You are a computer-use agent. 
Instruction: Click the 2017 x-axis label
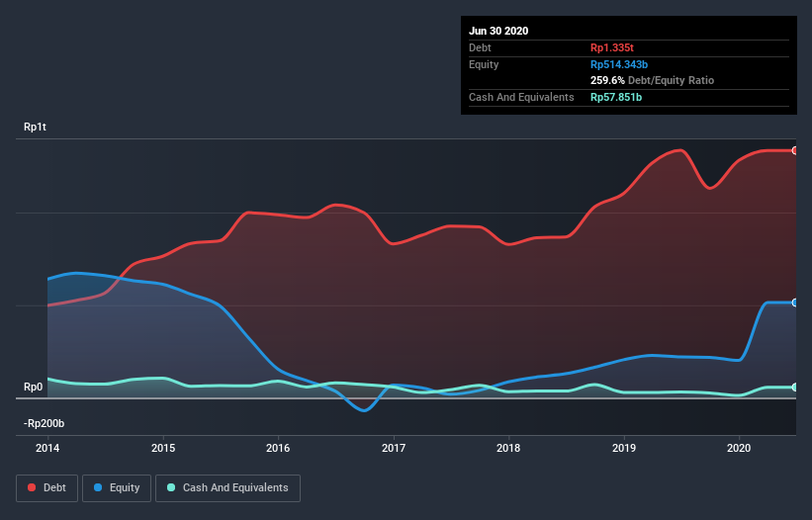coord(394,448)
